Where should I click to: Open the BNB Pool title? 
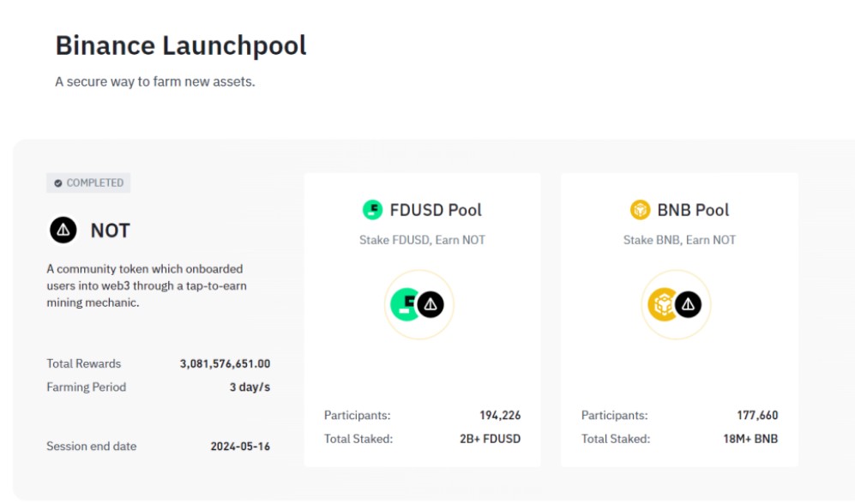pyautogui.click(x=693, y=210)
